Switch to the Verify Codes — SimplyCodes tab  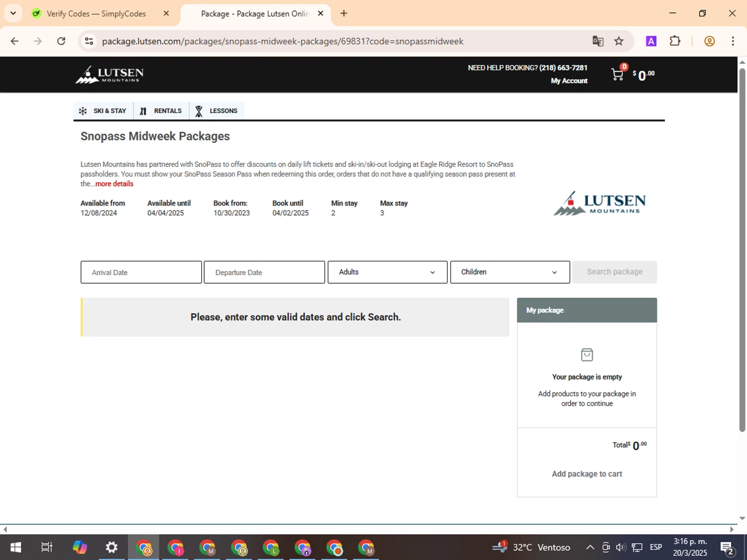[96, 13]
